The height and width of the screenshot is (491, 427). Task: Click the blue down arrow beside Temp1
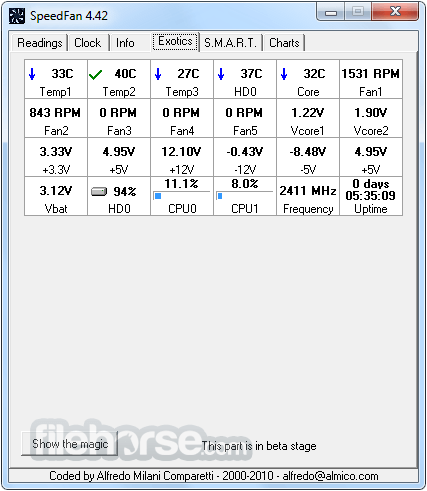[32, 74]
